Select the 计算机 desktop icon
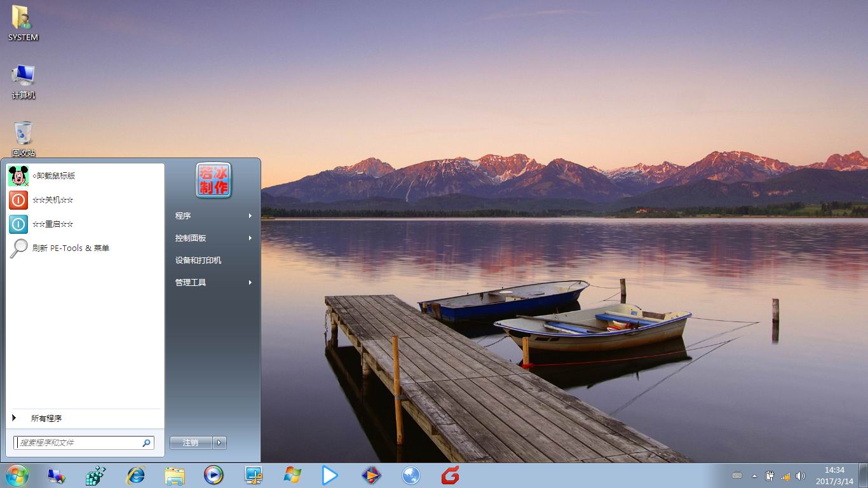The image size is (868, 488). (x=24, y=81)
